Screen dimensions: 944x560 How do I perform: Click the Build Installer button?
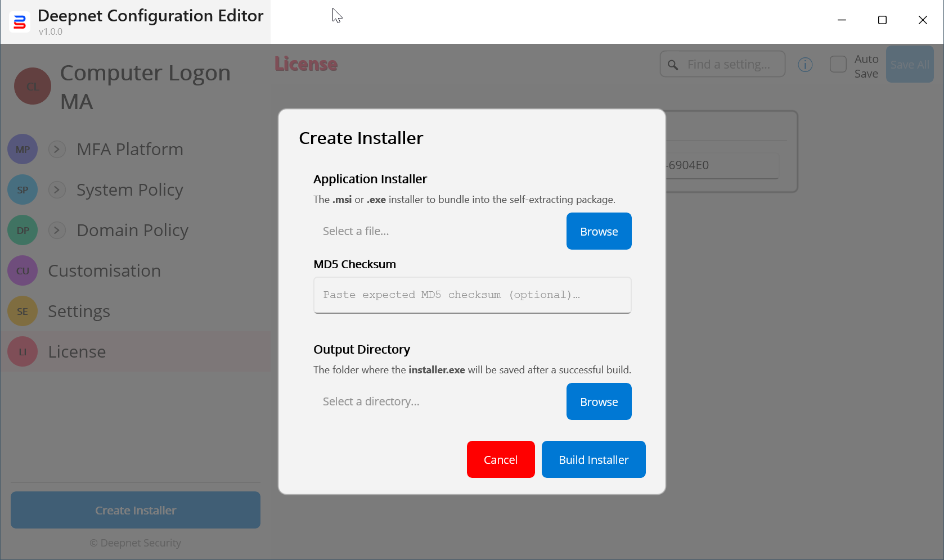593,459
